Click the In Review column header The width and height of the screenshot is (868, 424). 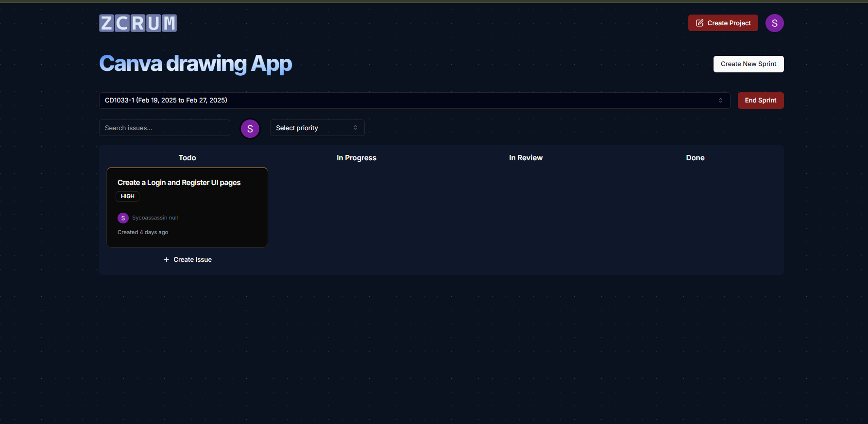[526, 158]
